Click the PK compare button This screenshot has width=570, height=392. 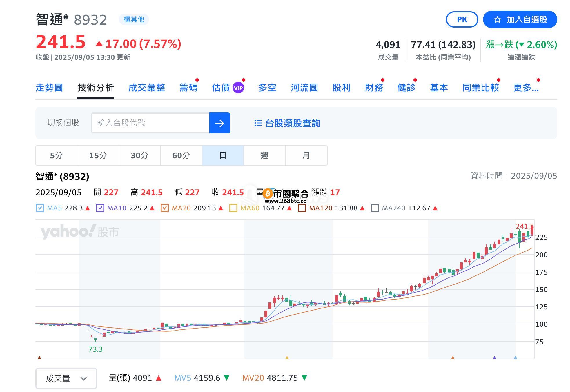click(462, 19)
